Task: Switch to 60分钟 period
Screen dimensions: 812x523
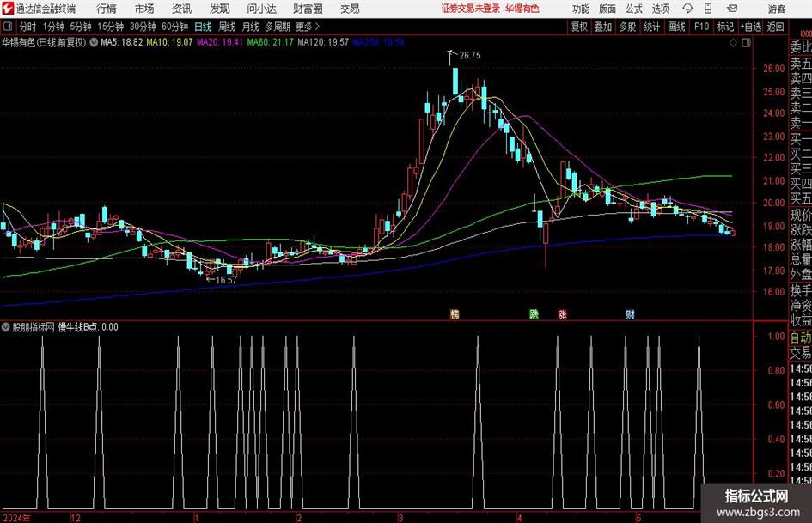Action: point(174,27)
